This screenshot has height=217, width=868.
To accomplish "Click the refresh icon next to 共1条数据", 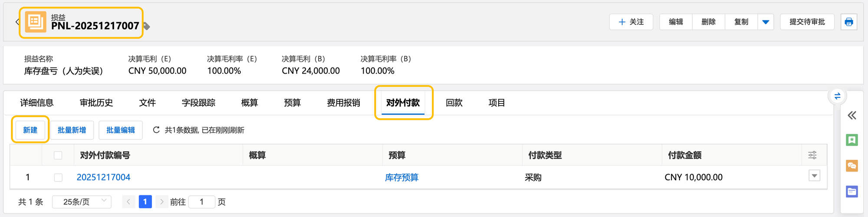I will point(156,130).
